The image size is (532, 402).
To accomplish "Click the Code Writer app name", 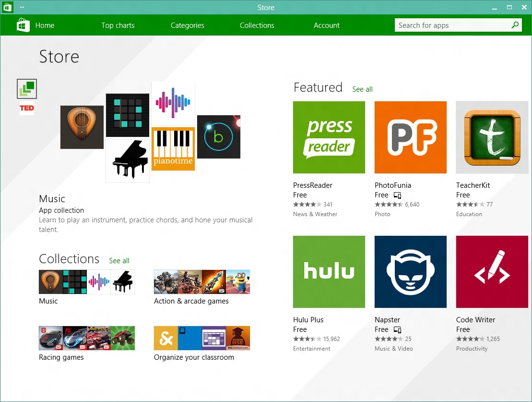I will (475, 320).
